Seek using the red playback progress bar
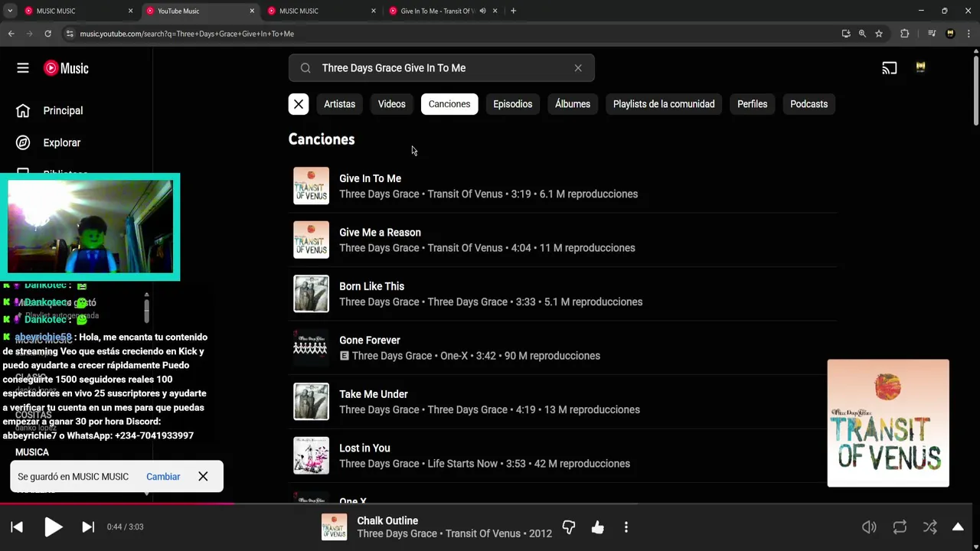The height and width of the screenshot is (551, 980). [x=117, y=504]
